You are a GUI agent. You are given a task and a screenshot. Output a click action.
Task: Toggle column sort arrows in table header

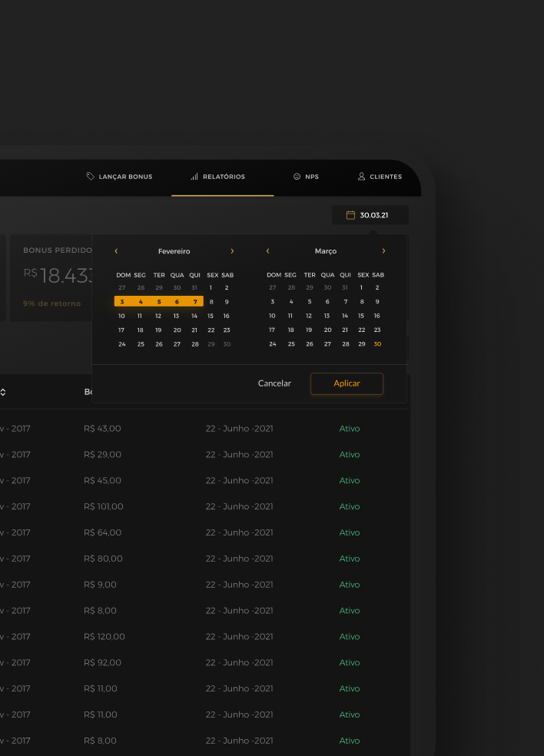(3, 393)
